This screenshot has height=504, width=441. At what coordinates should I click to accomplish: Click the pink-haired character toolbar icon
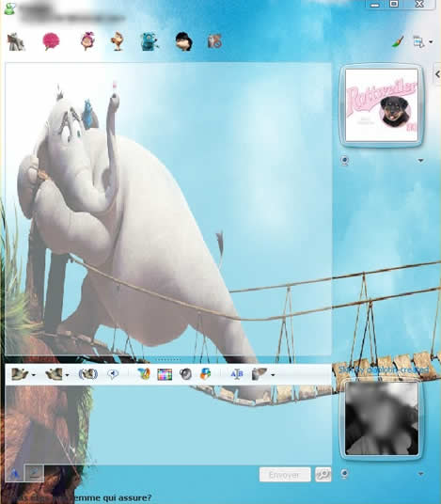click(x=87, y=41)
